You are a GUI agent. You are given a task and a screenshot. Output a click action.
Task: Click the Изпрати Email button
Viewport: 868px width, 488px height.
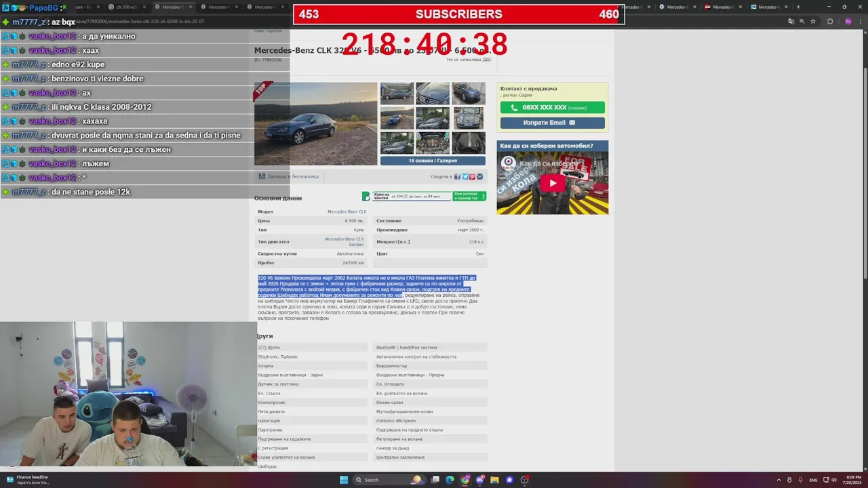pos(552,123)
